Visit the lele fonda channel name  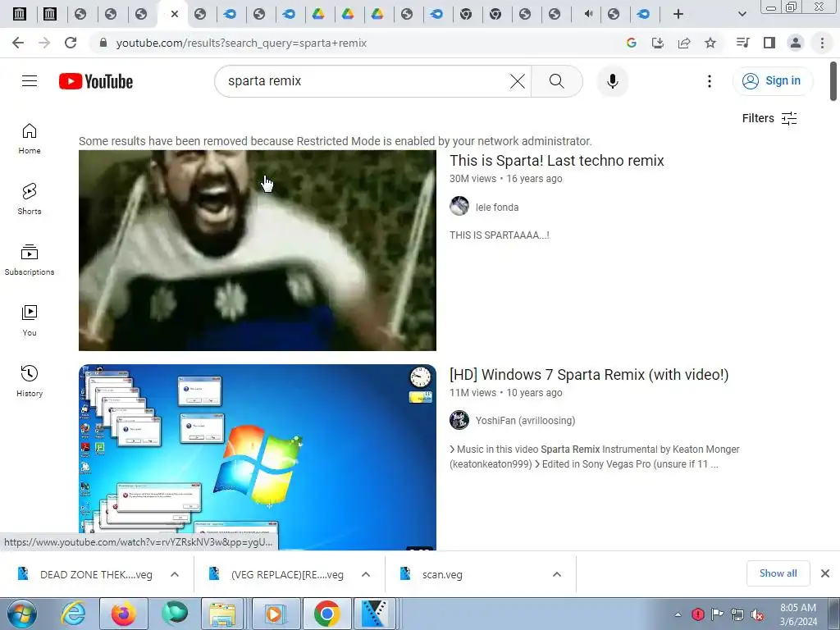point(496,208)
